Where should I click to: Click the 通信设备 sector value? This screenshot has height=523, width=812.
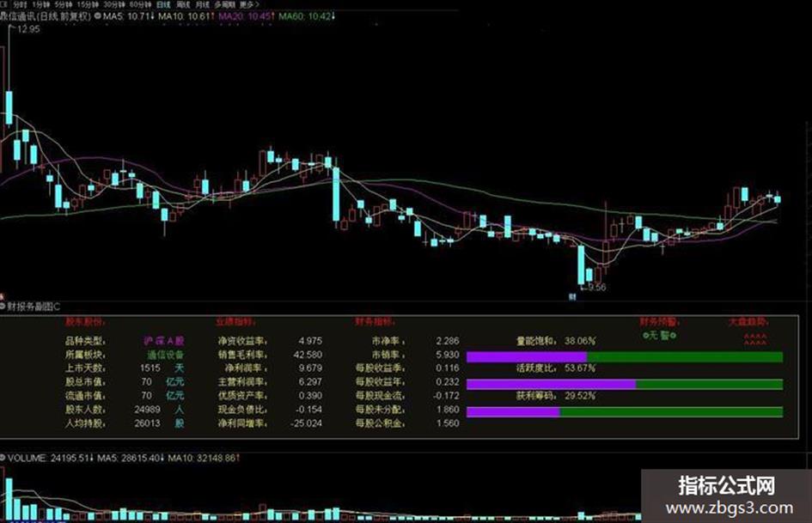pos(166,356)
